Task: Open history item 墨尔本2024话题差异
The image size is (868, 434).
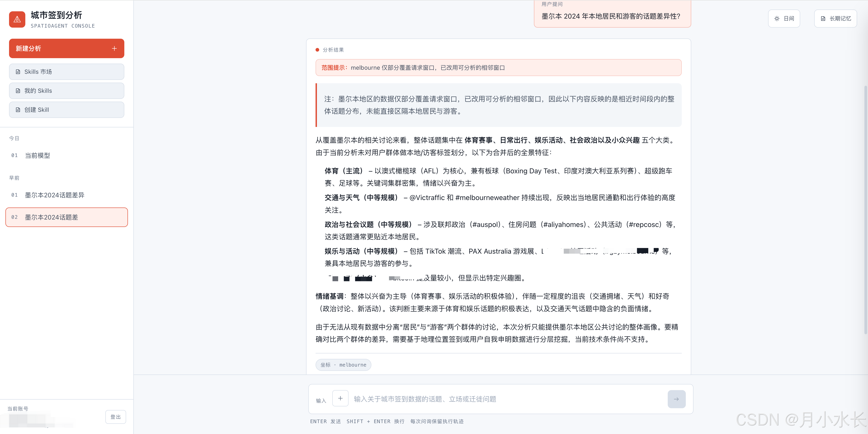Action: point(66,195)
